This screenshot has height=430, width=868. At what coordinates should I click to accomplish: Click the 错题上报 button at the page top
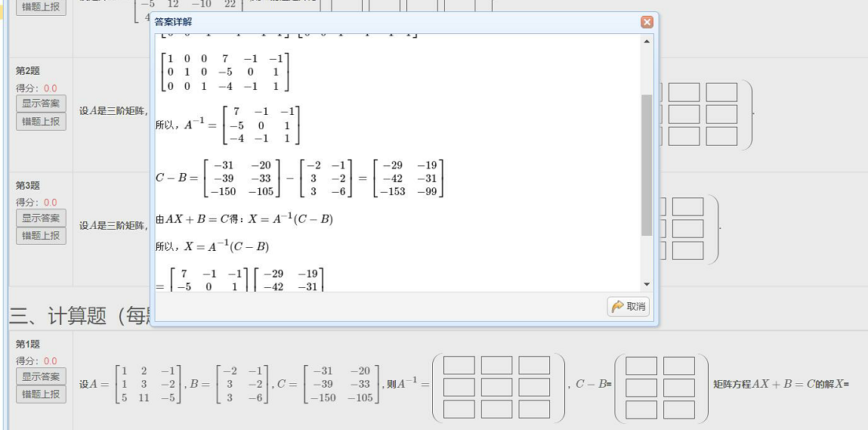(41, 8)
